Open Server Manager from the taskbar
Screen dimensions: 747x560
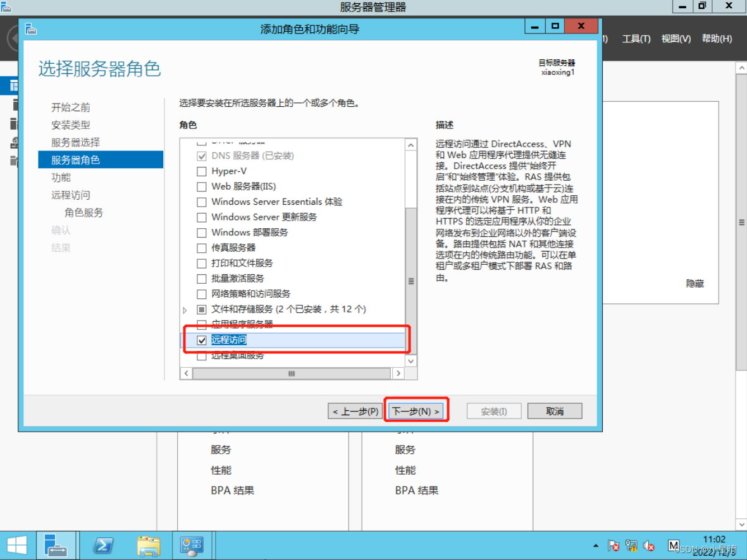coord(56,545)
